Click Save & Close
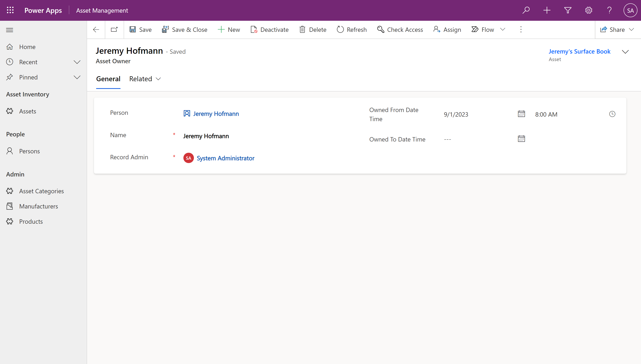 tap(185, 29)
